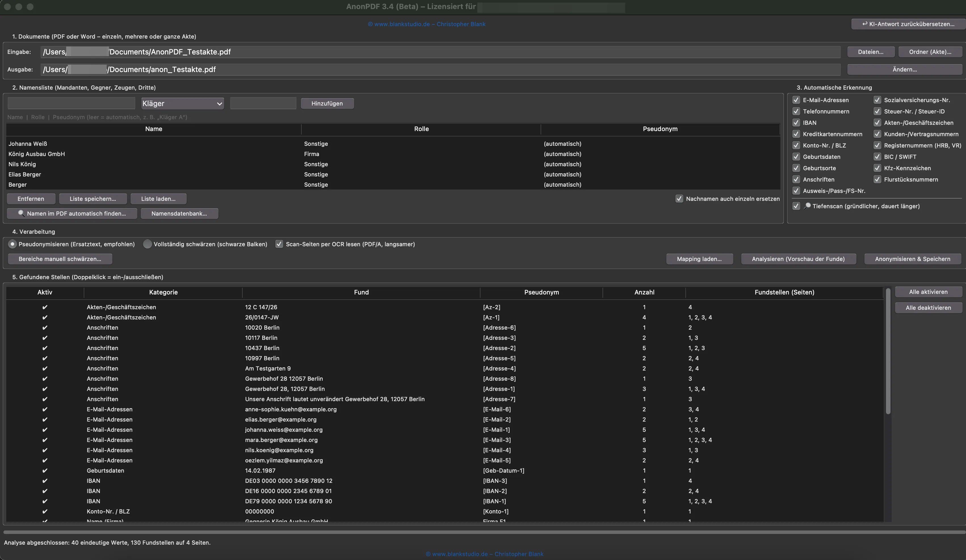Image resolution: width=966 pixels, height=560 pixels.
Task: Open the Dateien file chooser
Action: click(871, 52)
